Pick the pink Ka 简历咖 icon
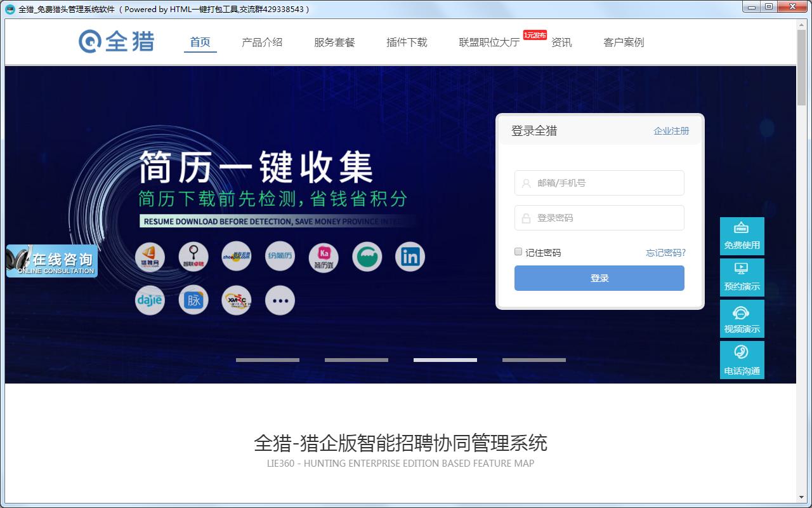Image resolution: width=812 pixels, height=508 pixels. (x=324, y=257)
